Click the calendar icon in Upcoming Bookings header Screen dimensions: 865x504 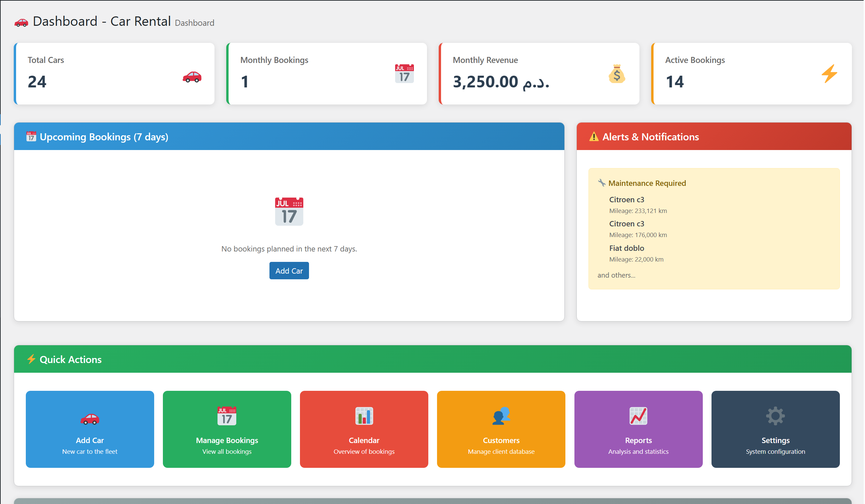[31, 136]
